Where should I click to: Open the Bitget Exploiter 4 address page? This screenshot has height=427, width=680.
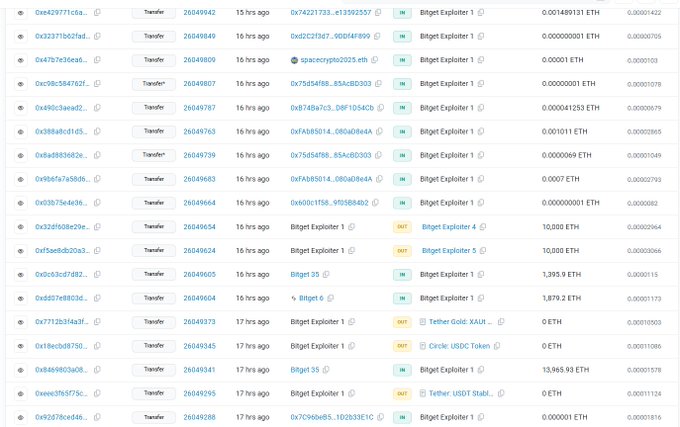[x=449, y=227]
